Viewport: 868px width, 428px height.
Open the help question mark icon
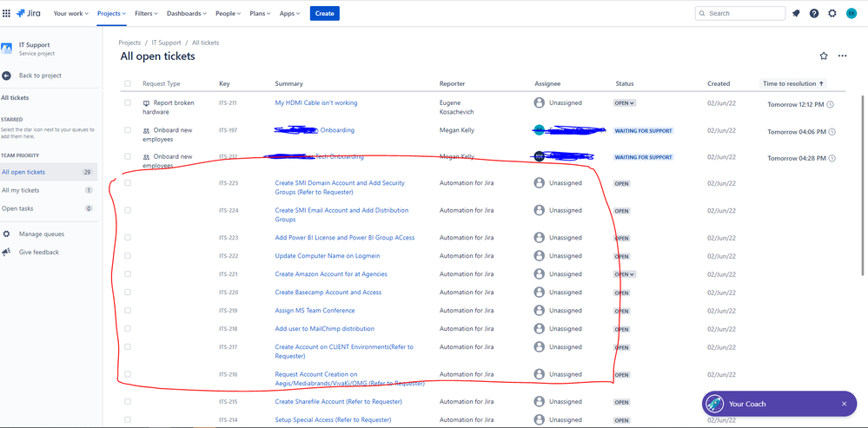(814, 13)
